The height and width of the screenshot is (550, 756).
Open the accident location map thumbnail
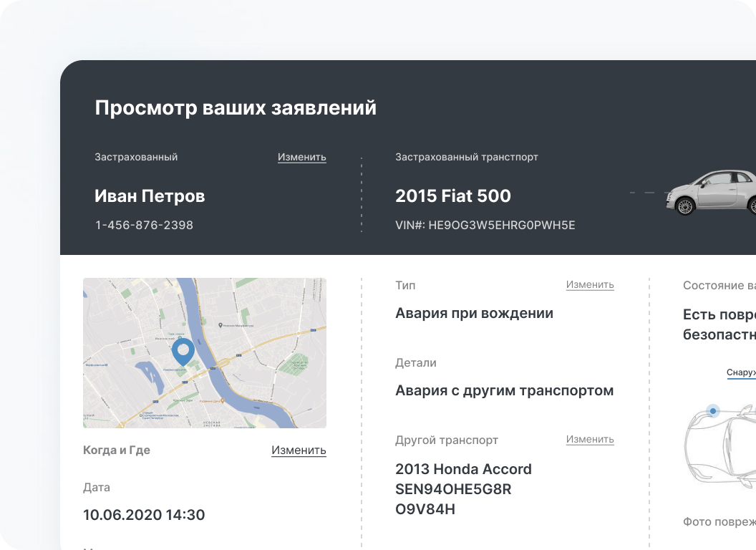click(x=205, y=352)
